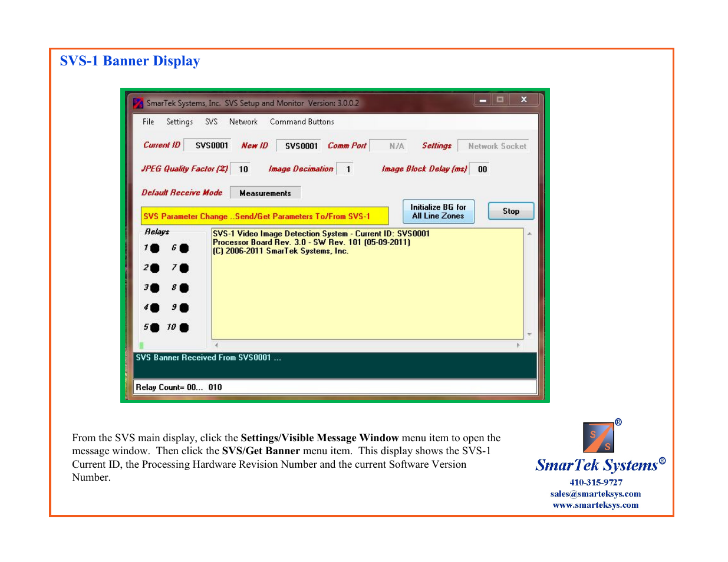Click the Current ID field SVS0001
The image size is (728, 562).
pos(207,146)
